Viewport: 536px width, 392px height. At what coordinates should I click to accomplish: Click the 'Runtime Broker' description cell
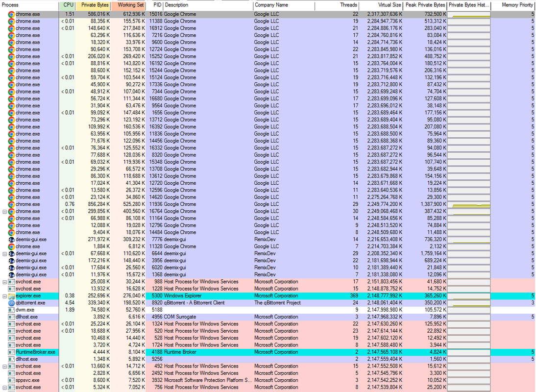pos(181,352)
